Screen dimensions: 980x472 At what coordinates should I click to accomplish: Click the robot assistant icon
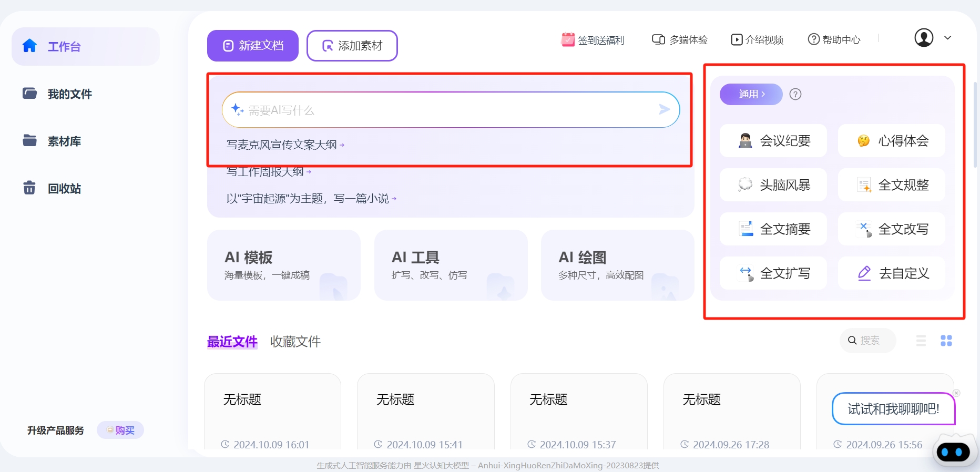click(x=955, y=451)
